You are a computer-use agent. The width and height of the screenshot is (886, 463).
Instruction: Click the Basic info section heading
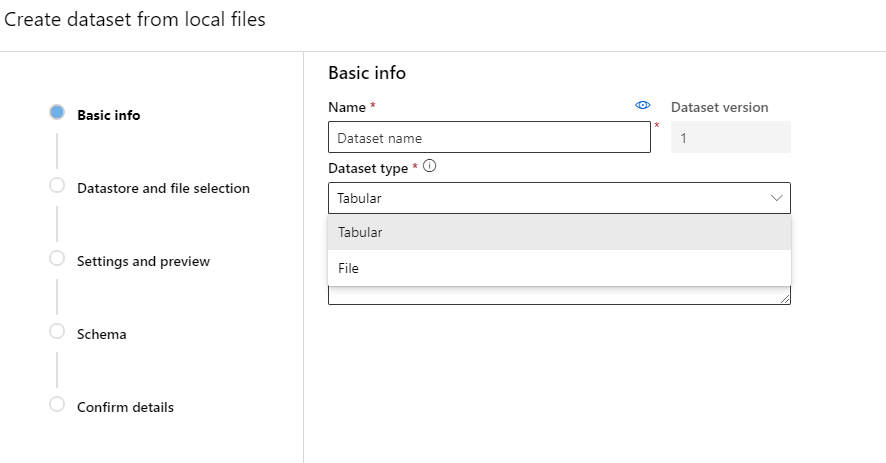point(367,73)
